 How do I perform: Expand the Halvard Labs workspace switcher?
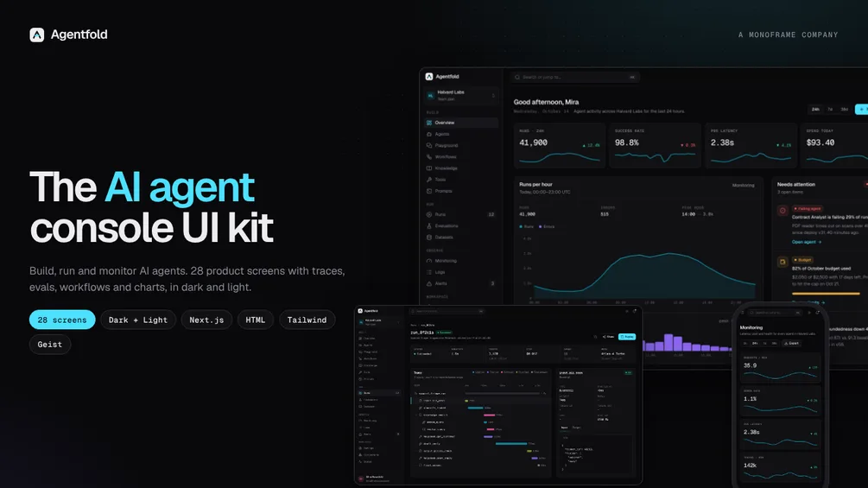coord(493,96)
